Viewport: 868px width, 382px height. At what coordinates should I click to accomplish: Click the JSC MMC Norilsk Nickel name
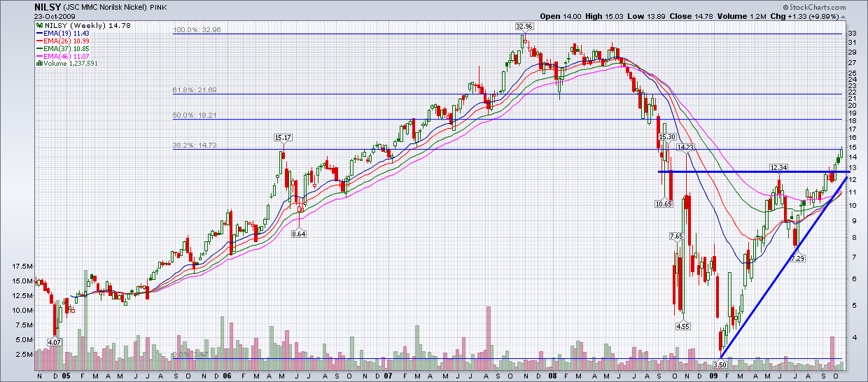(105, 8)
